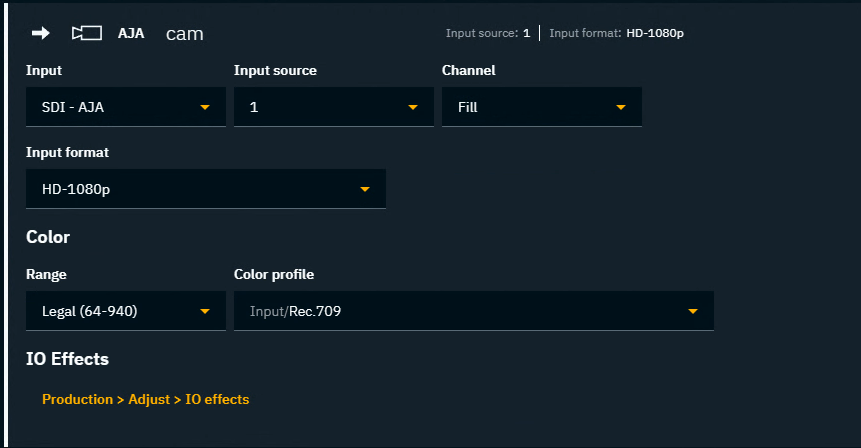Open the Input format HD-1080p combo box

(x=195, y=189)
